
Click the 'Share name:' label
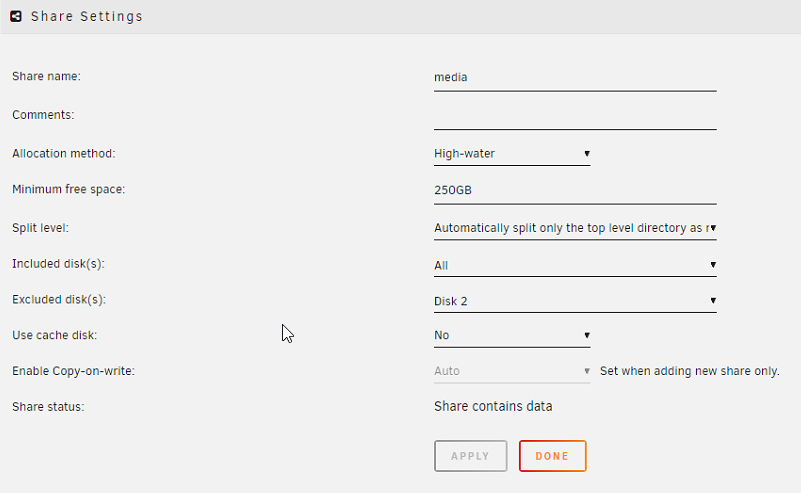tap(46, 76)
